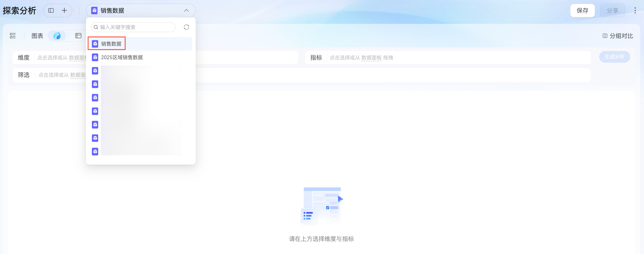Screen dimensions: 644x254
Task: Select the third dataset cube icon in list
Action: (x=95, y=71)
